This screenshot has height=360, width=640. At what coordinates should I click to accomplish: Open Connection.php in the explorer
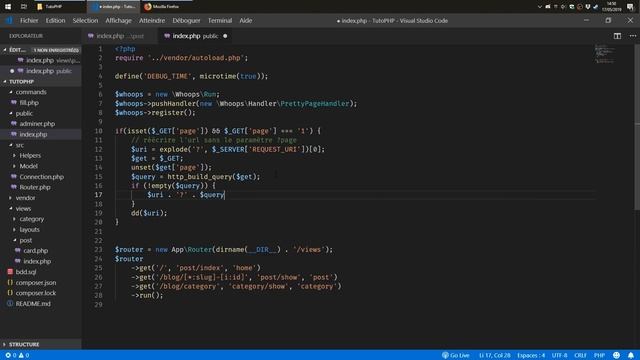(42, 177)
